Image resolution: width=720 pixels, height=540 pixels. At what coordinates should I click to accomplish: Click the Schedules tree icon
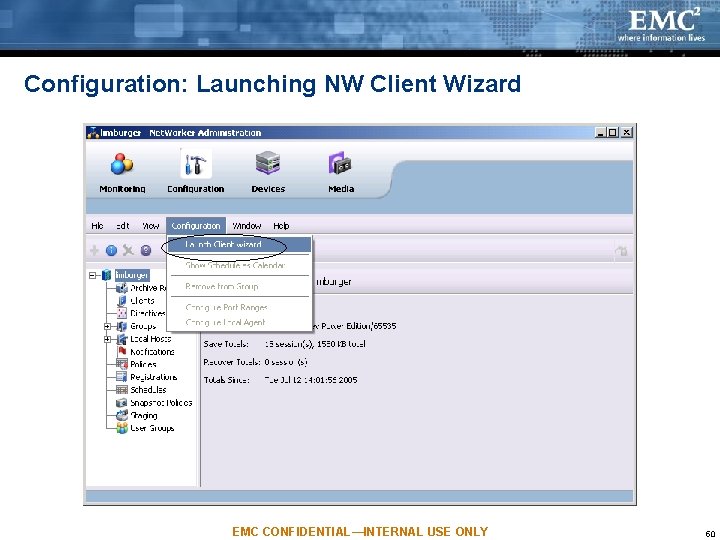[x=122, y=390]
